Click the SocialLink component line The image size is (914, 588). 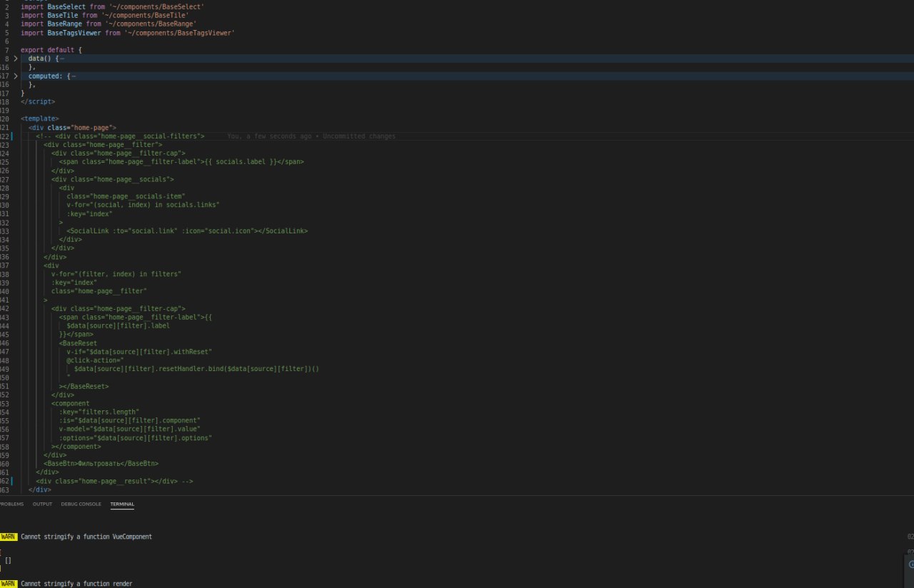point(187,230)
